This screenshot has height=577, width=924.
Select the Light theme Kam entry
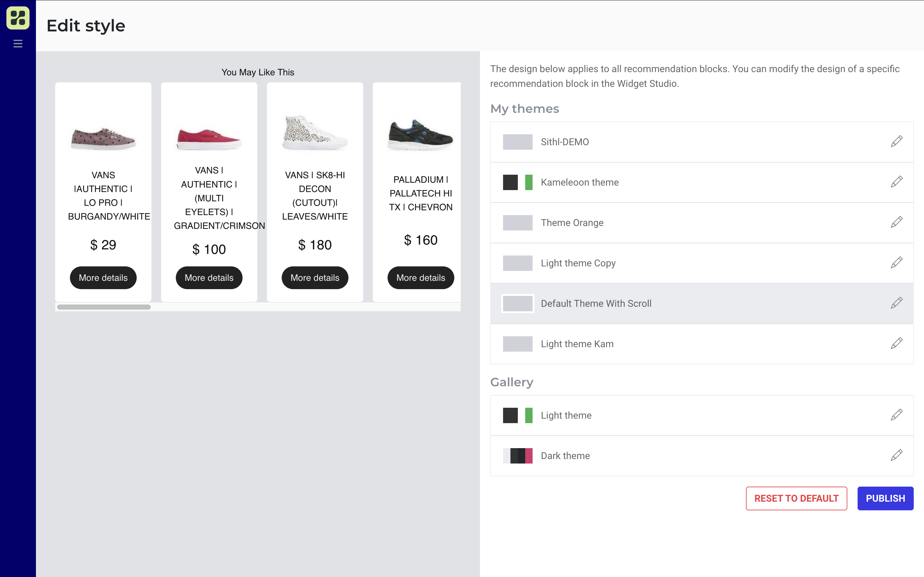[577, 344]
